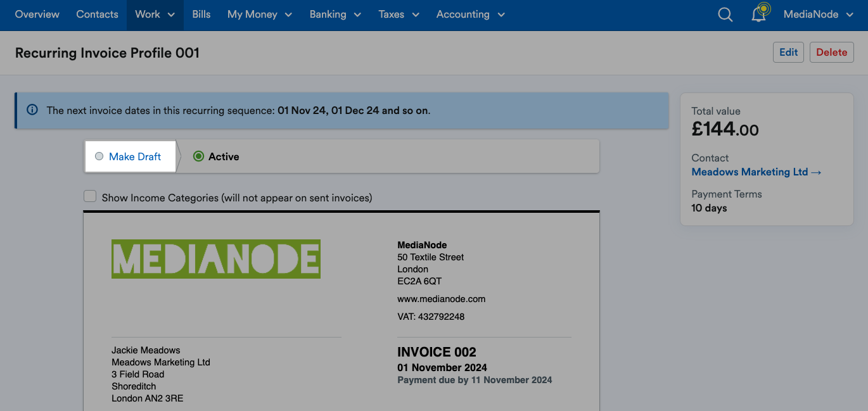Viewport: 868px width, 411px height.
Task: Enable Show Income Categories checkbox
Action: 89,196
